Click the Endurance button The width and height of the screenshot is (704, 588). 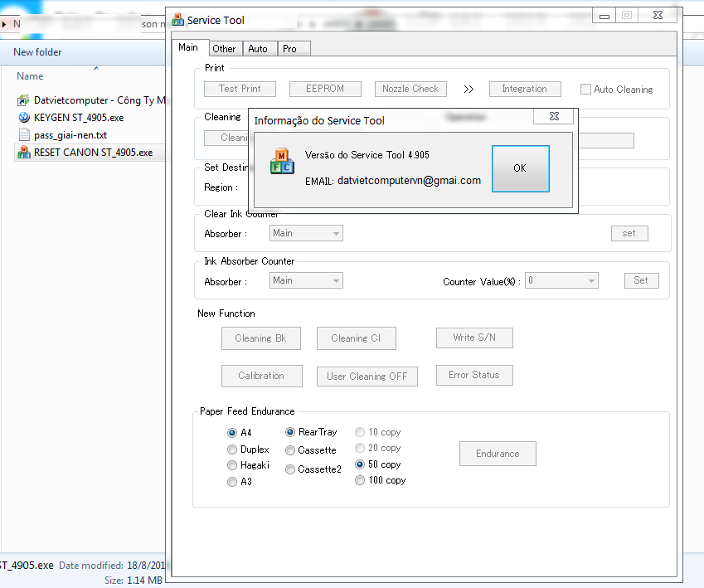pyautogui.click(x=498, y=454)
